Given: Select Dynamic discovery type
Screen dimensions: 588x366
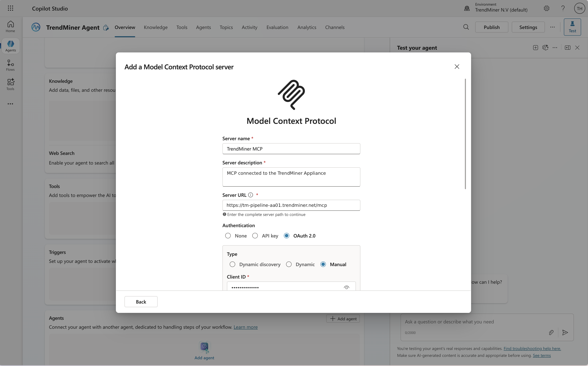Looking at the screenshot, I should point(232,264).
